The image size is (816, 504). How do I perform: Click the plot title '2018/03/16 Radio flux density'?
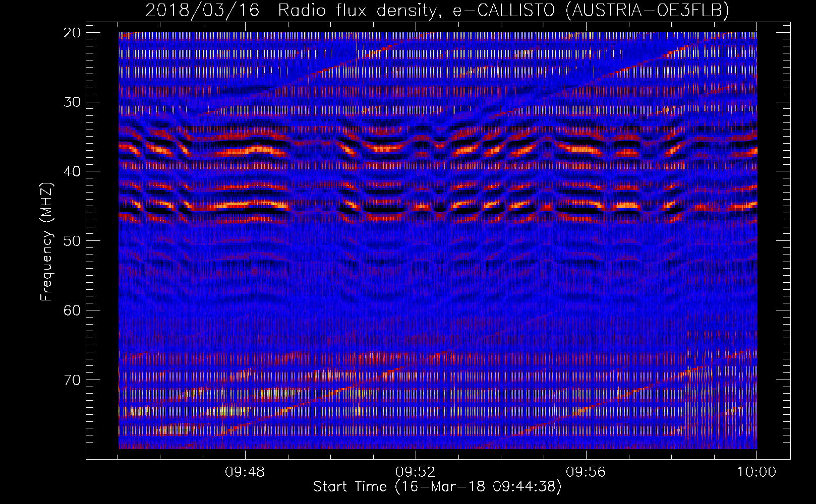(292, 10)
